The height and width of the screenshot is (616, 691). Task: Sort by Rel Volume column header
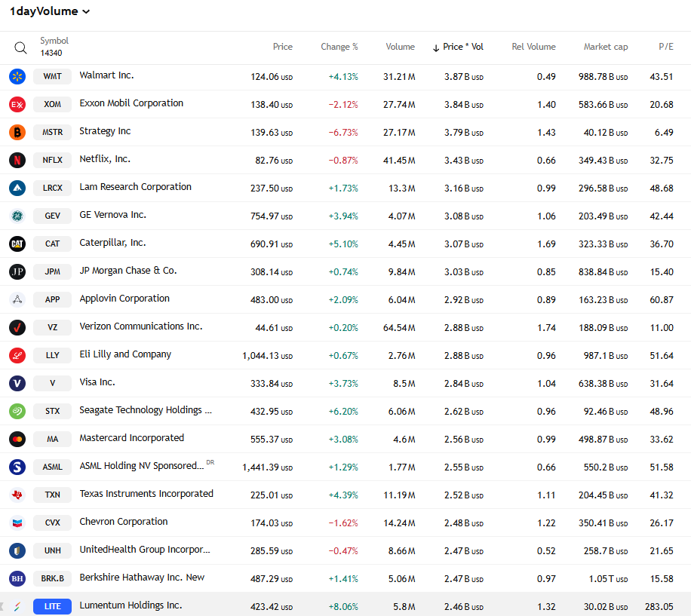tap(533, 47)
